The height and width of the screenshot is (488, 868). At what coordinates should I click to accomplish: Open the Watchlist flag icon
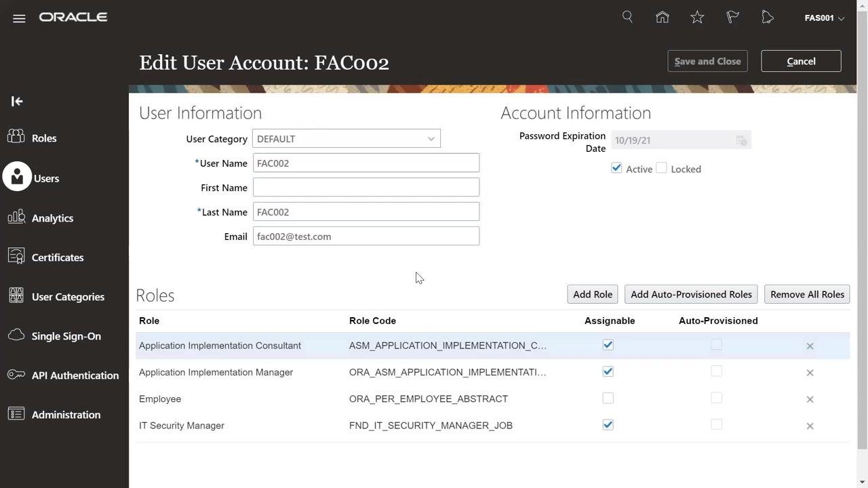coord(732,18)
